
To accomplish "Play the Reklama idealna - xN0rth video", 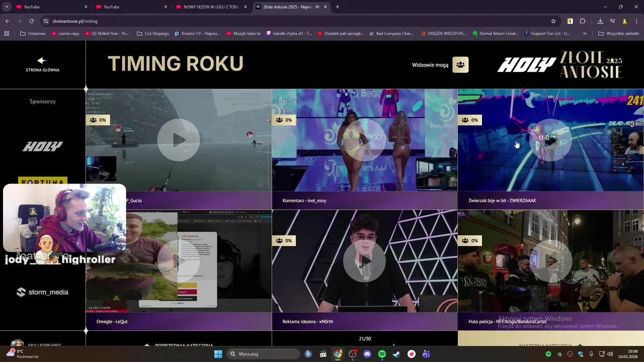I will [364, 261].
